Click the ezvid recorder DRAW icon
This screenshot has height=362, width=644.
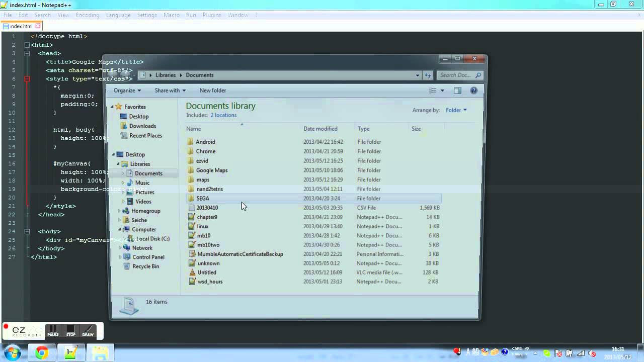click(88, 331)
